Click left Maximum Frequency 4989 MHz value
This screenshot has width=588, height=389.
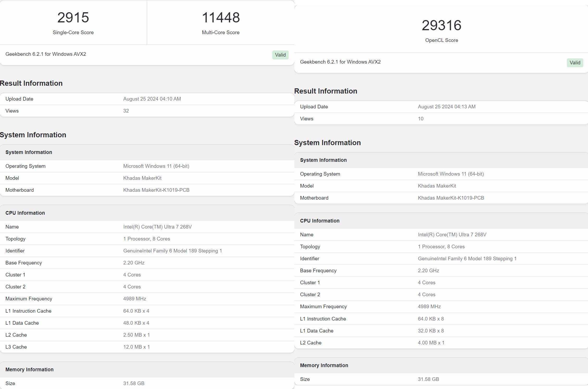coord(135,299)
